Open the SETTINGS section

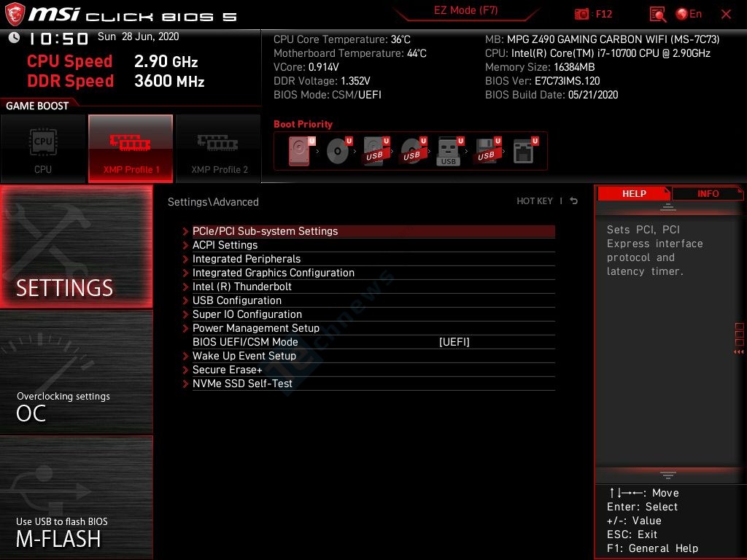[76, 246]
